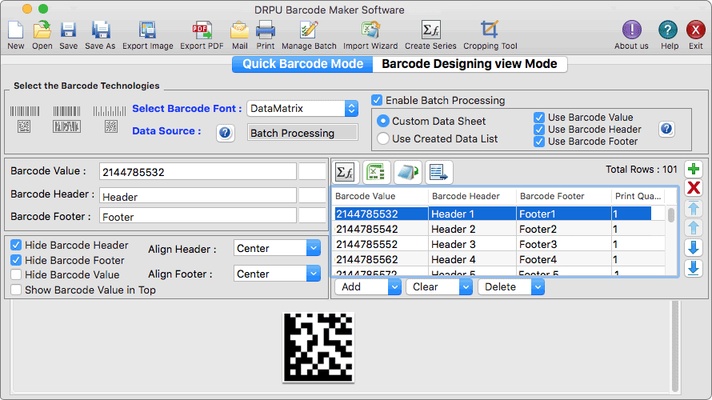Click the Batch Processing data source field

[302, 133]
